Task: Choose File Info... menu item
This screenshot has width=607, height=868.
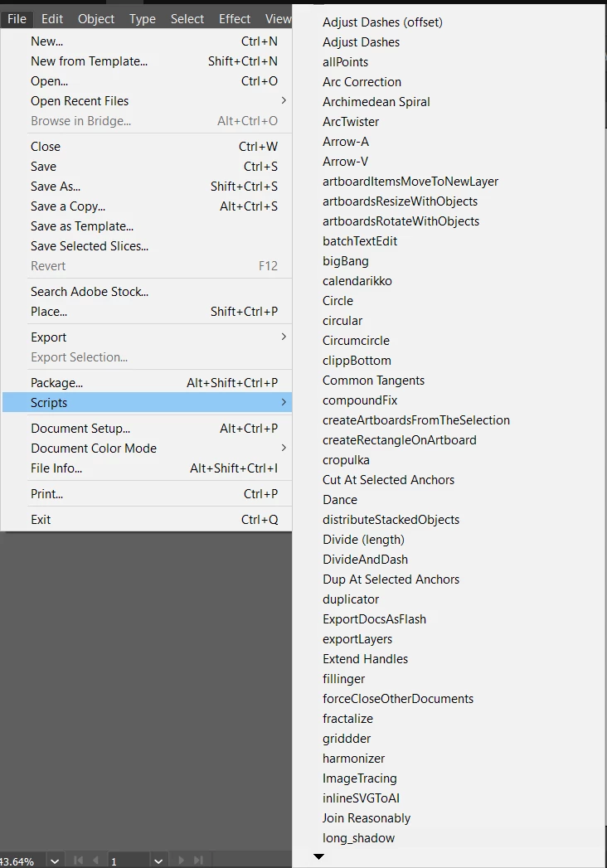Action: (x=147, y=468)
